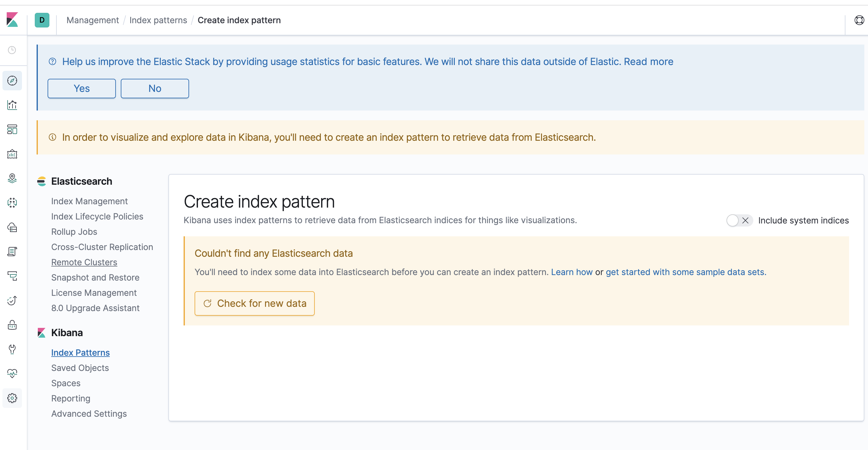Select Saved Objects in Kibana menu
The height and width of the screenshot is (450, 868).
[x=80, y=368]
